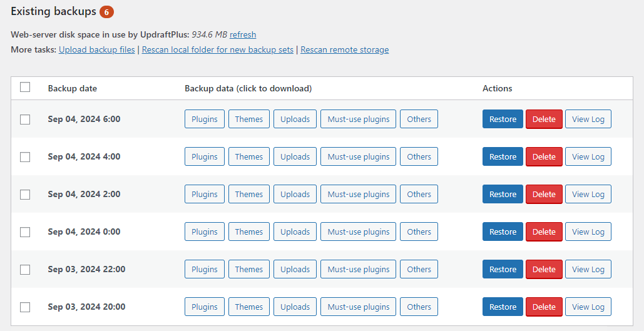Download Uploads from Sep 04 4:00 backup
The height and width of the screenshot is (331, 644).
click(295, 156)
